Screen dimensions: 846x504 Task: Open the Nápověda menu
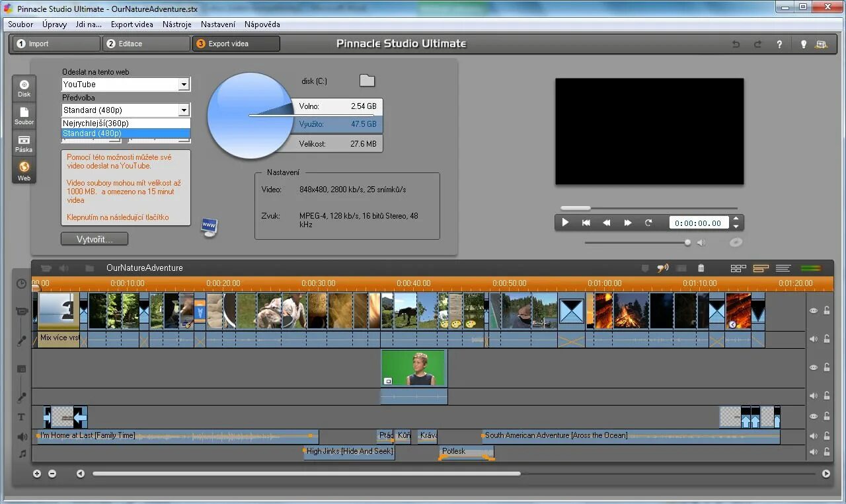tap(262, 24)
